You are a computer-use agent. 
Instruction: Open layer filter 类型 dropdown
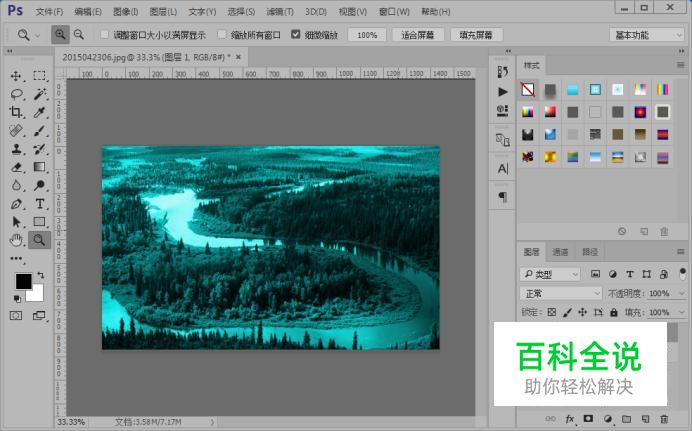pyautogui.click(x=550, y=274)
